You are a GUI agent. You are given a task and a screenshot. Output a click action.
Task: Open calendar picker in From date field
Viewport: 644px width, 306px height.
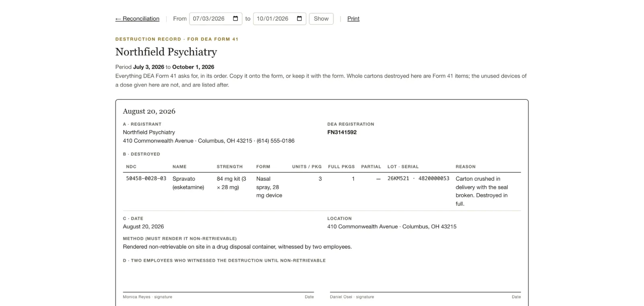coord(235,19)
